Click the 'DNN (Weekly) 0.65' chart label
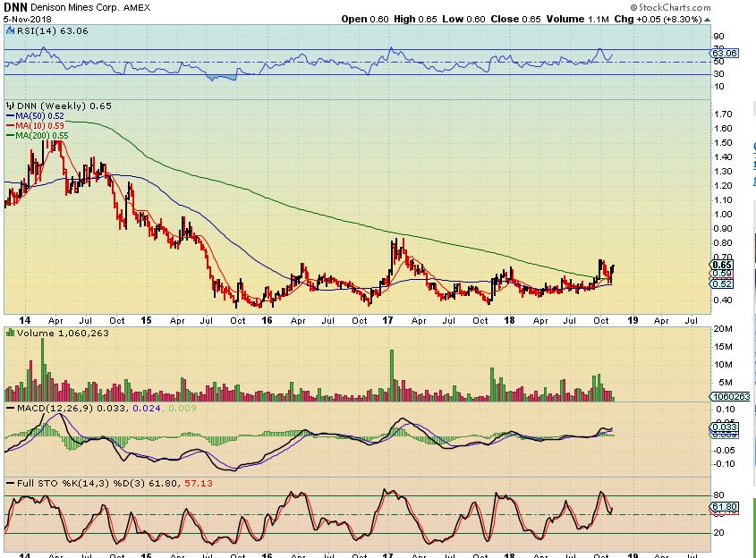 coord(64,106)
